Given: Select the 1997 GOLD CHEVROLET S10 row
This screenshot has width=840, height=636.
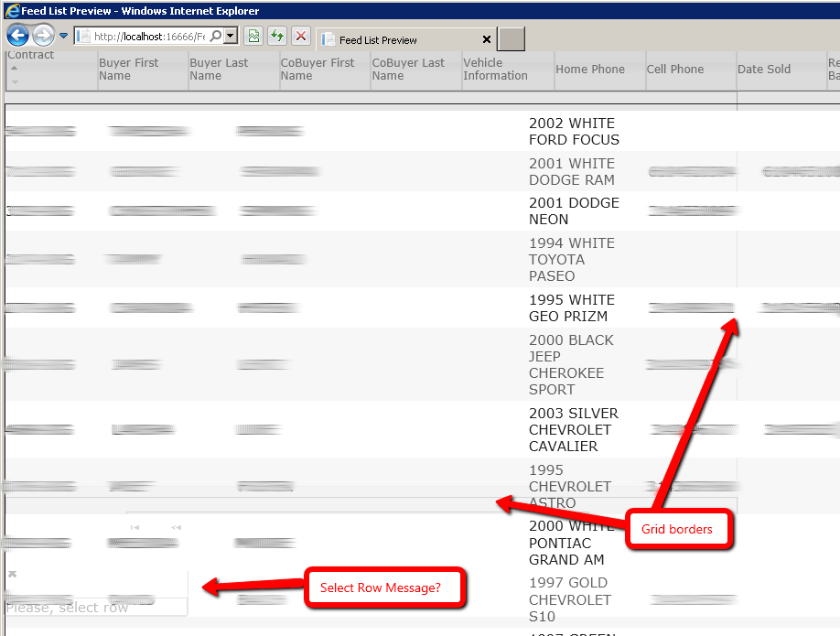Looking at the screenshot, I should click(x=422, y=599).
